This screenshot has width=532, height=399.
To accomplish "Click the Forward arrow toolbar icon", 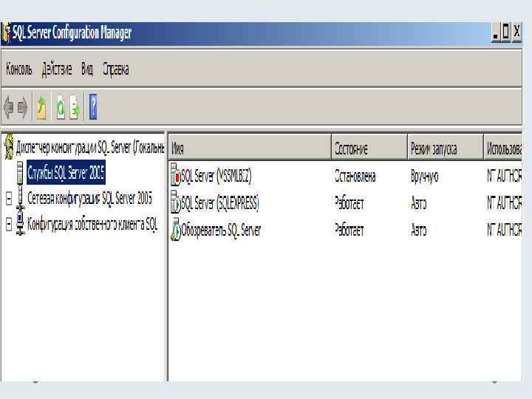I will coord(23,107).
